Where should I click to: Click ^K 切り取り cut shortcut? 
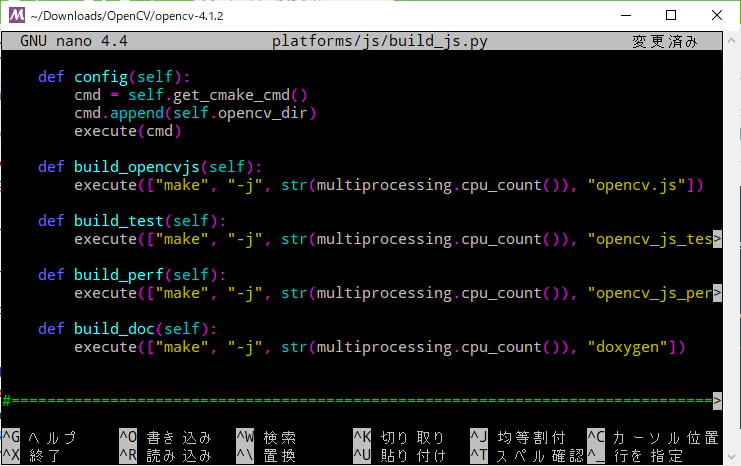tap(399, 437)
